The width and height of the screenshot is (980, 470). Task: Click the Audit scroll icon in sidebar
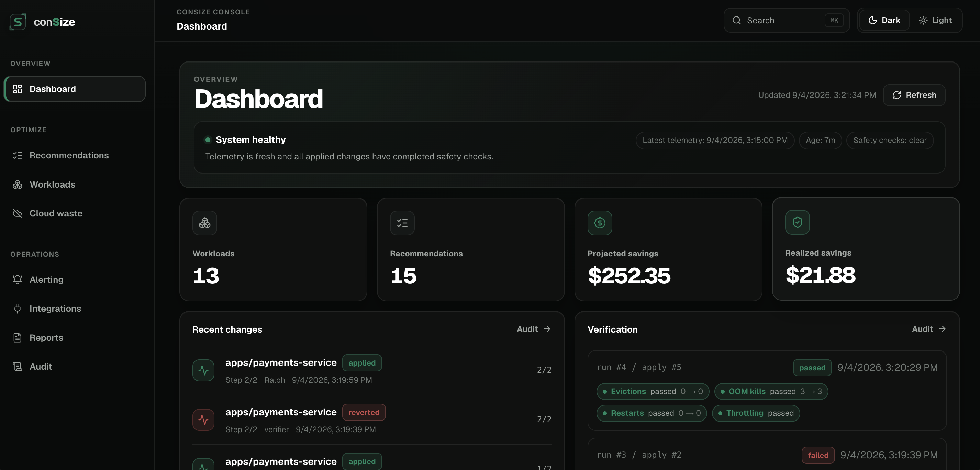[x=18, y=367]
